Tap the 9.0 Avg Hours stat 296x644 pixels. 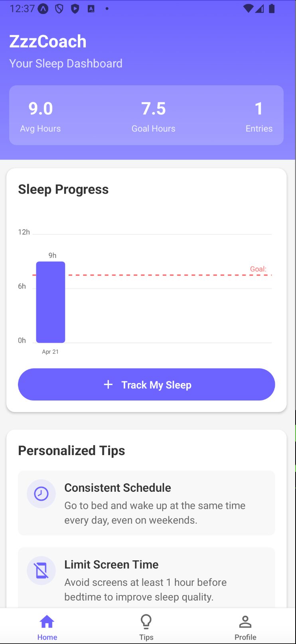click(x=41, y=116)
